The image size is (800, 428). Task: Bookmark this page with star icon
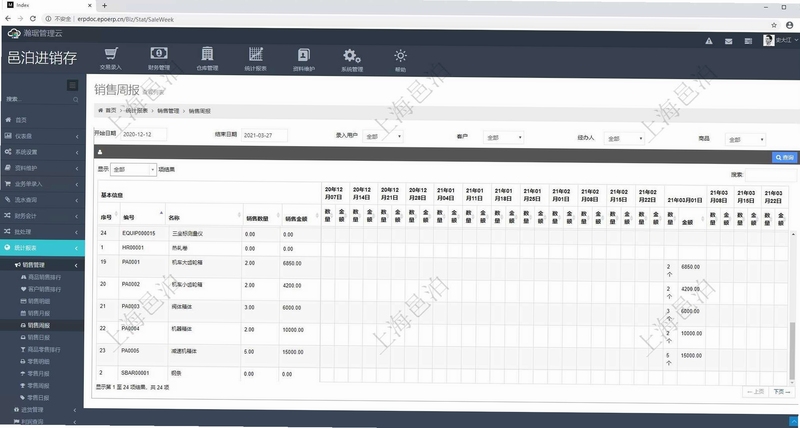[x=774, y=24]
